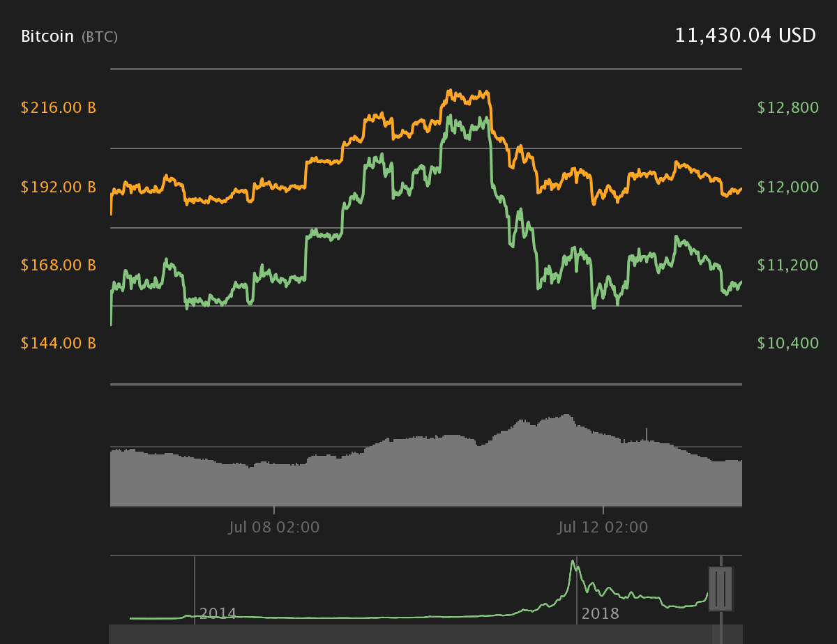Click the Jul 08 02:00 date label

[x=274, y=528]
